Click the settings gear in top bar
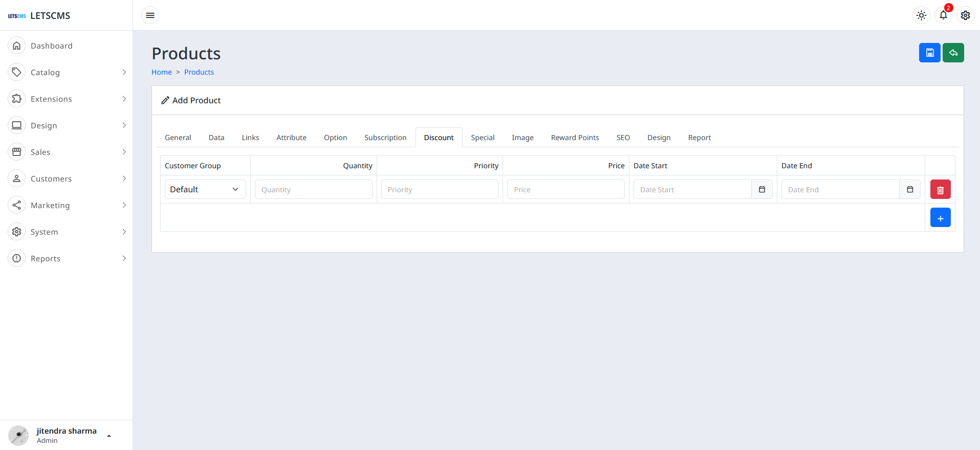Image resolution: width=980 pixels, height=450 pixels. tap(965, 15)
